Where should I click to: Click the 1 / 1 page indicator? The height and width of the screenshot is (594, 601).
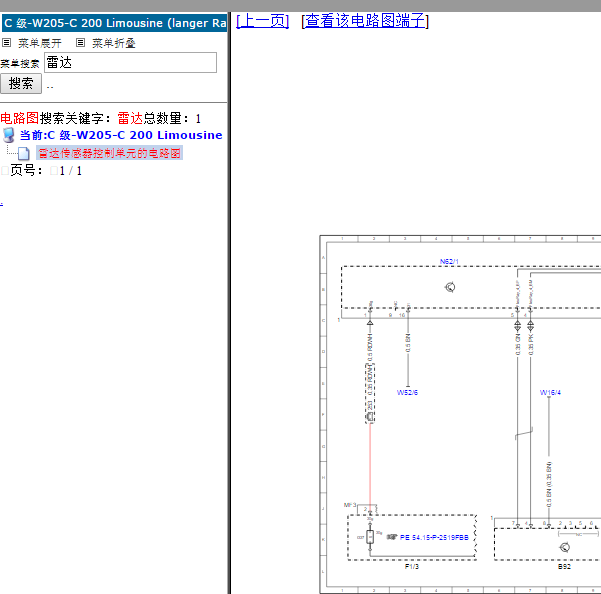point(71,171)
